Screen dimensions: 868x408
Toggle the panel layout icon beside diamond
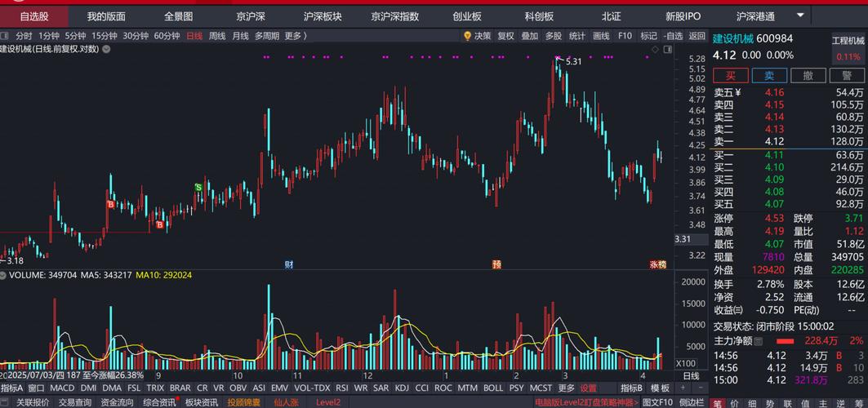pyautogui.click(x=667, y=49)
